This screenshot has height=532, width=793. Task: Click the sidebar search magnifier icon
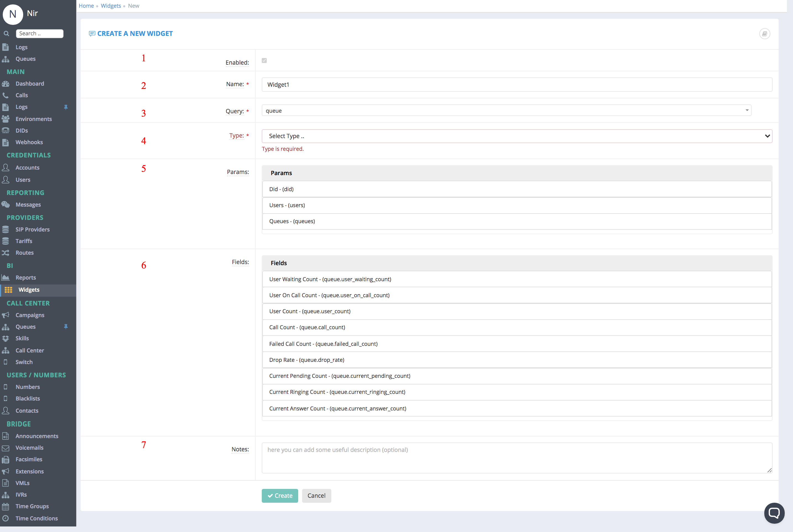pyautogui.click(x=6, y=34)
